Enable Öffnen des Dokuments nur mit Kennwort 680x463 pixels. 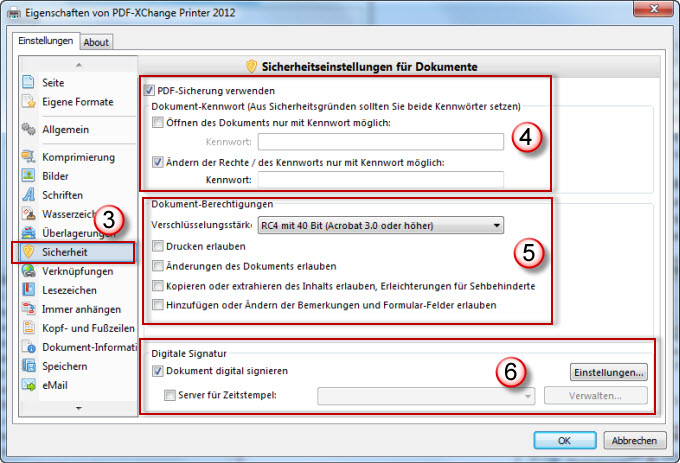(158, 123)
